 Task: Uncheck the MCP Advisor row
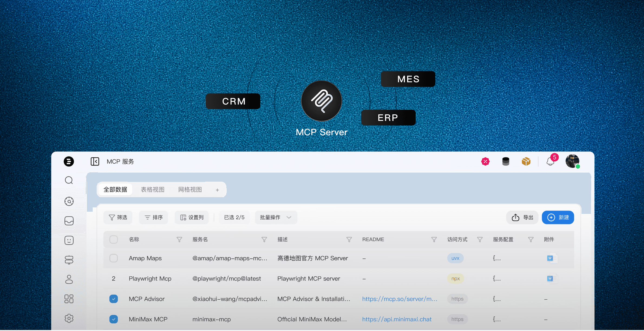coord(113,299)
